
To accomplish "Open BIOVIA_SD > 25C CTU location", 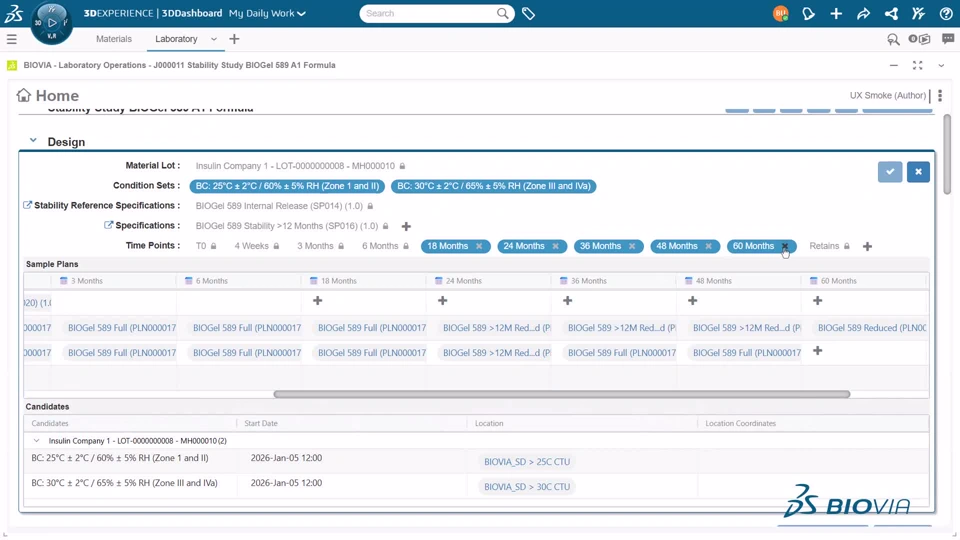I will 527,462.
